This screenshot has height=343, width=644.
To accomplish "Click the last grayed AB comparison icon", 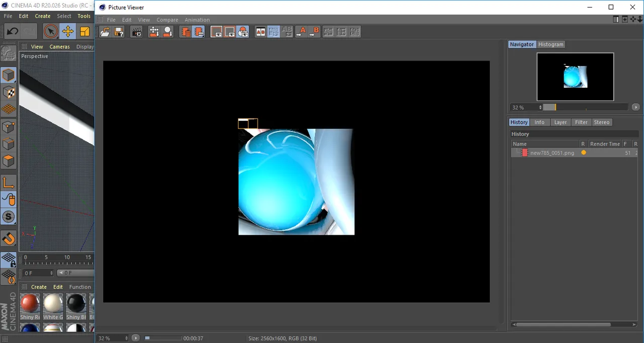I will [x=355, y=32].
